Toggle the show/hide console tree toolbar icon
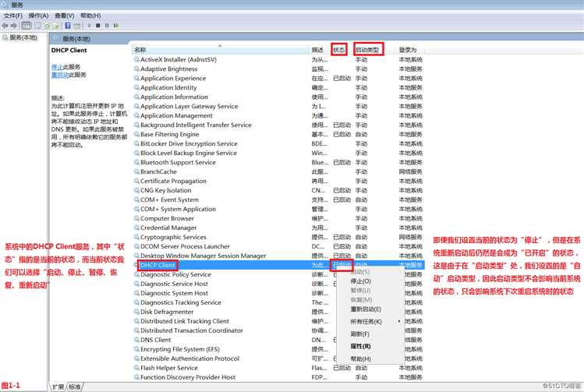 (27, 26)
